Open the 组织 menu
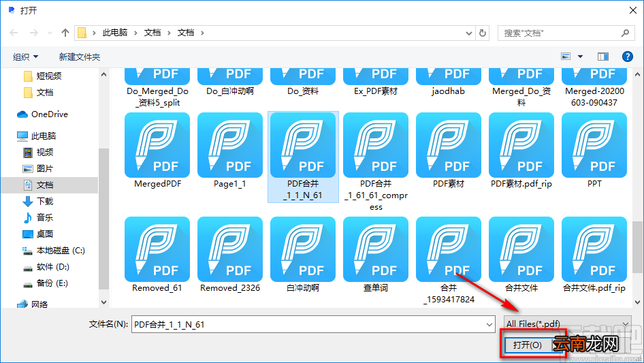644x363 pixels. click(25, 57)
